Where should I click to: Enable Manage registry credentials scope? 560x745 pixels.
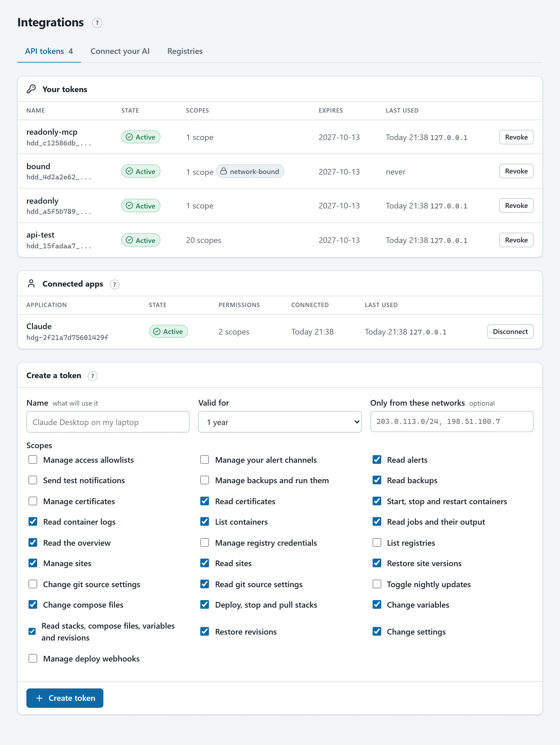point(205,542)
